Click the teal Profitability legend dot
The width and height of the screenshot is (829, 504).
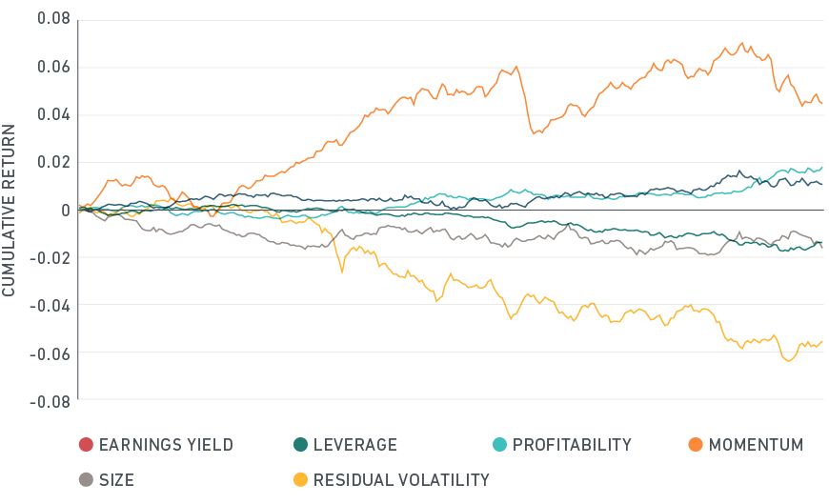coord(499,445)
